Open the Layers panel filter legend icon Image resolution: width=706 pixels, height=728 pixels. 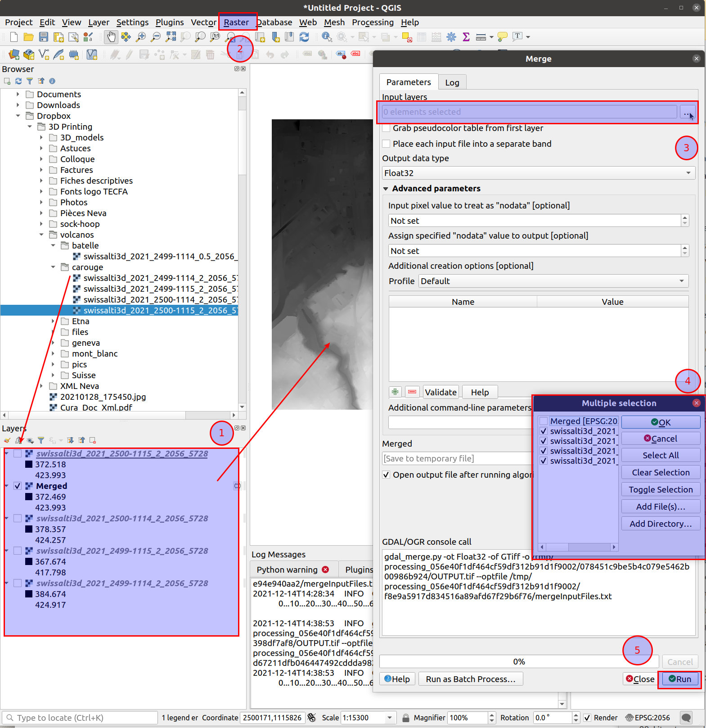[41, 440]
